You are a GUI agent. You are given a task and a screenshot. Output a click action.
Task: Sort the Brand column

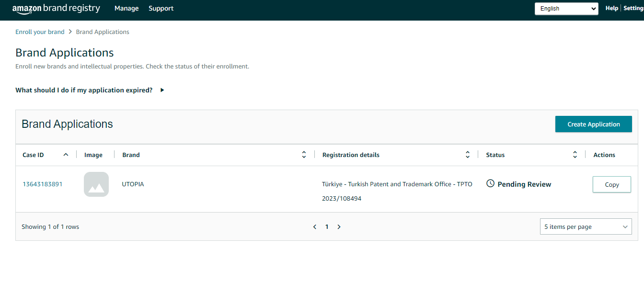click(304, 155)
